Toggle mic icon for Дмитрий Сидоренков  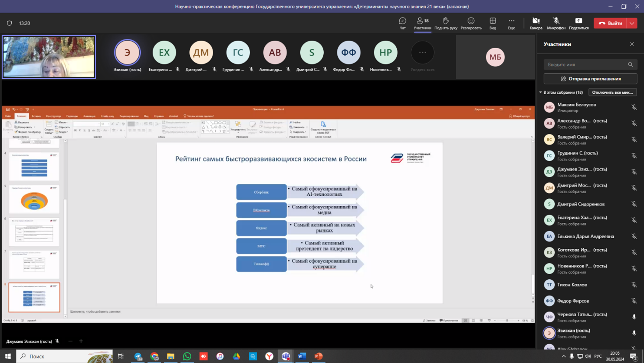(x=634, y=204)
